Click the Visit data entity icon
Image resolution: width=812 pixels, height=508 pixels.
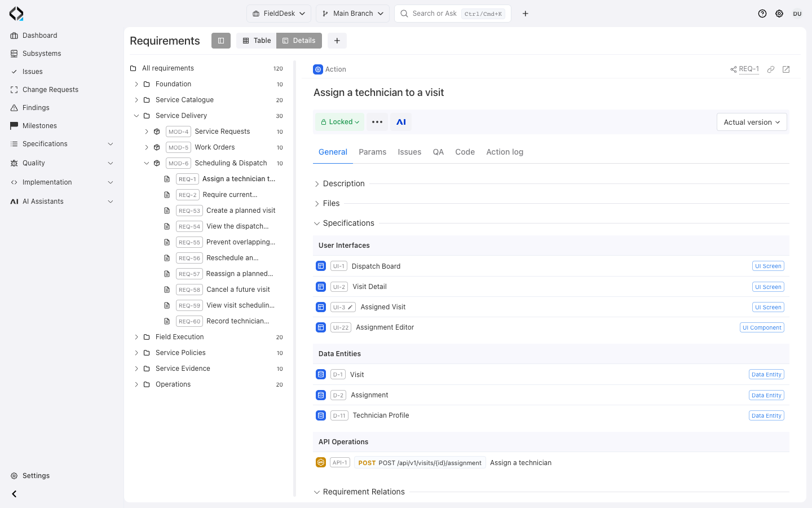pyautogui.click(x=321, y=374)
